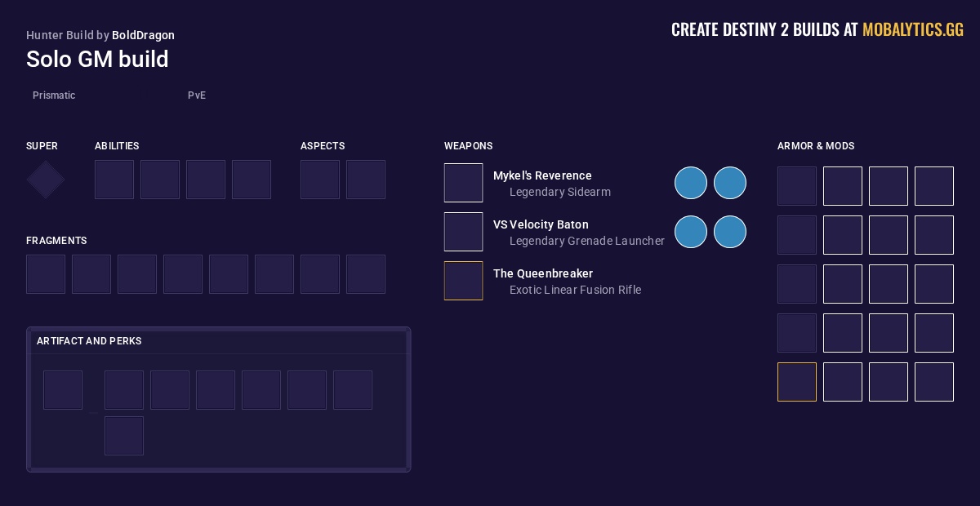Select the diamond-shaped Super slot
980x506 pixels.
[46, 180]
